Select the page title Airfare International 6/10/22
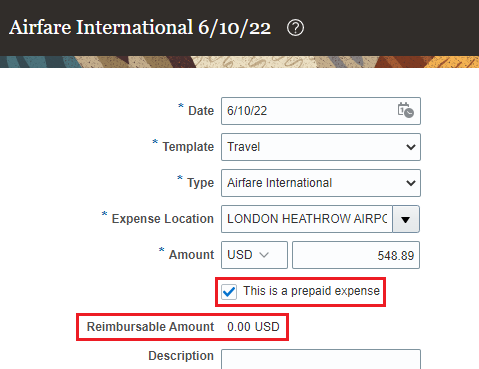Image resolution: width=479 pixels, height=369 pixels. pos(140,27)
